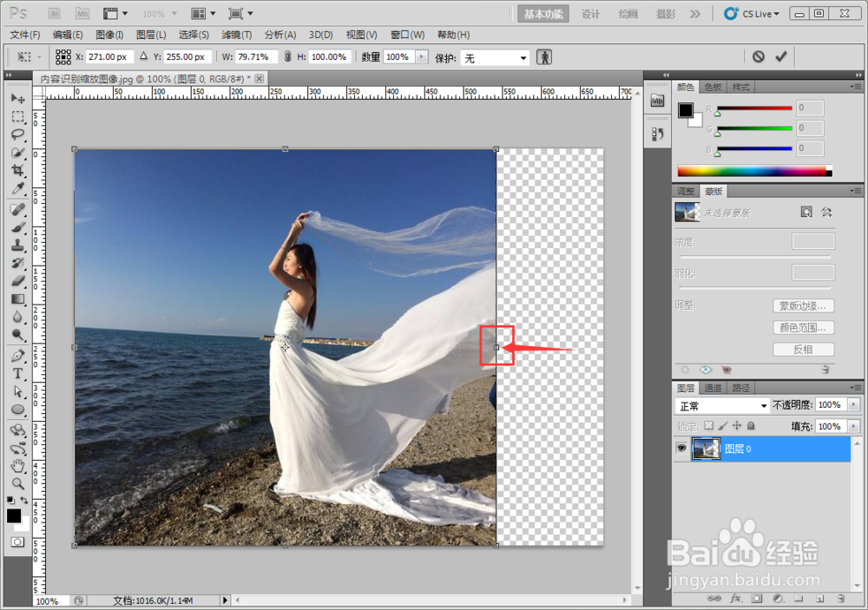Viewport: 868px width, 610px height.
Task: Click the 颜色范围... button
Action: coord(803,328)
